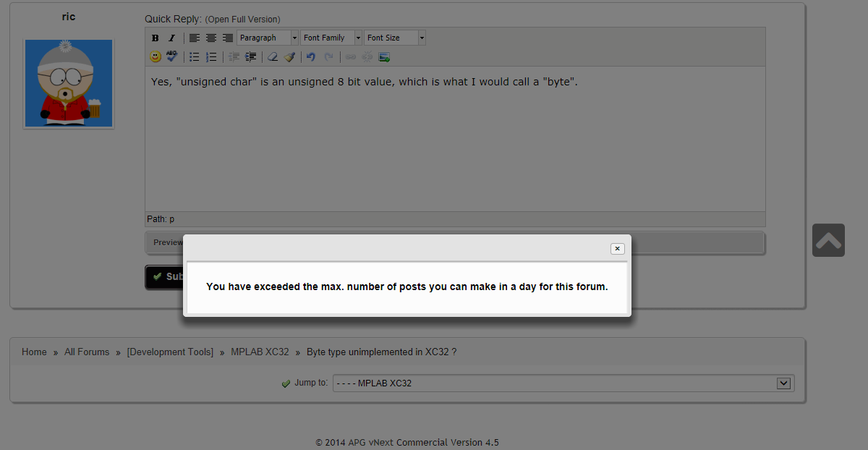
Task: Insert an image into the reply
Action: [x=385, y=56]
